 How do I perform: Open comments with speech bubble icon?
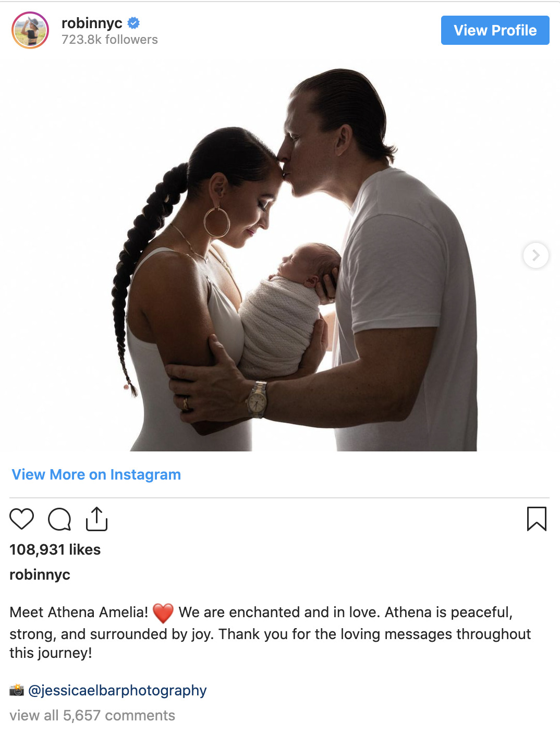click(x=59, y=519)
